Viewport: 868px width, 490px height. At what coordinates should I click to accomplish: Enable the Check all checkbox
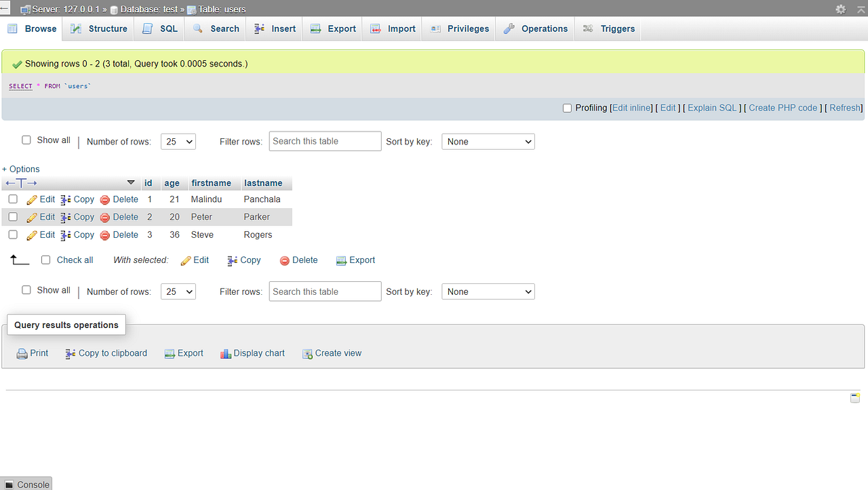45,260
